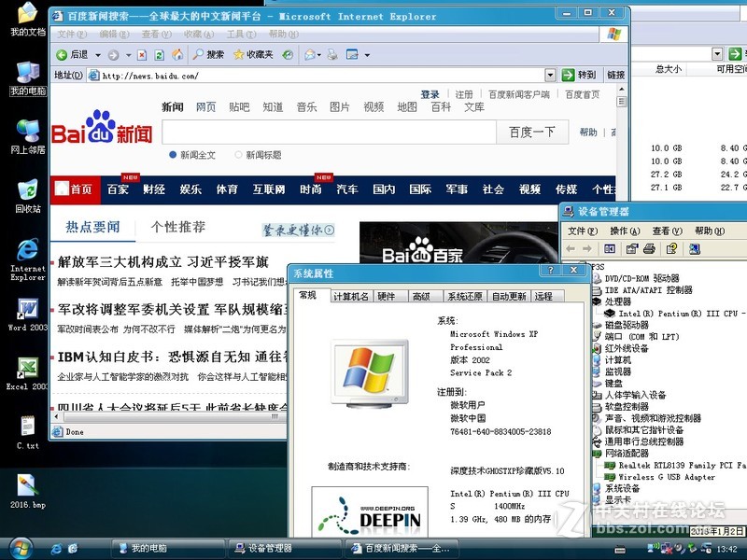
Task: Open the 文件 menu in Internet Explorer
Action: 72,35
